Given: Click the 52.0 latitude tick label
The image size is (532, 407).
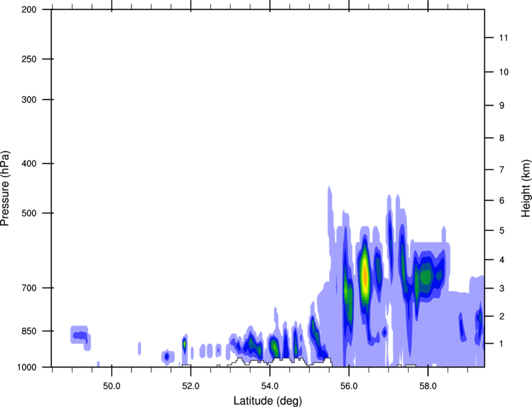Looking at the screenshot, I should coord(191,386).
